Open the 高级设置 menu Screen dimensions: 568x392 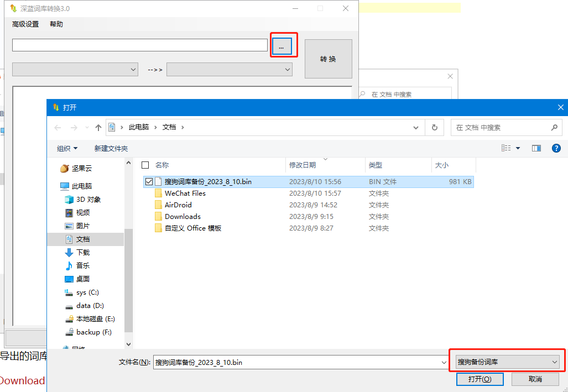tap(25, 24)
